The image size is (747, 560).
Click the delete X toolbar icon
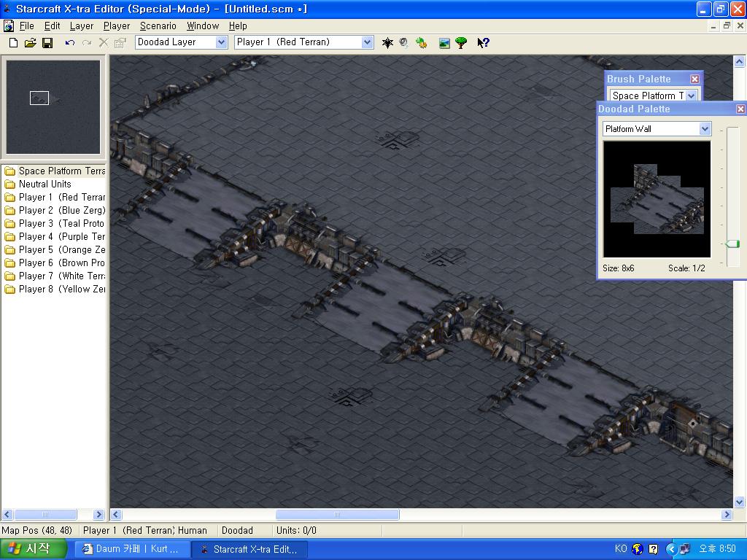pyautogui.click(x=104, y=43)
